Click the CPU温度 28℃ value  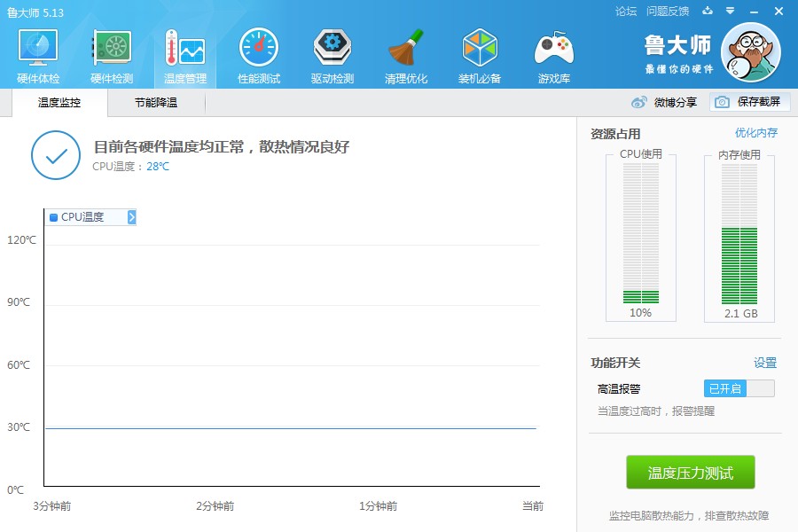[158, 167]
